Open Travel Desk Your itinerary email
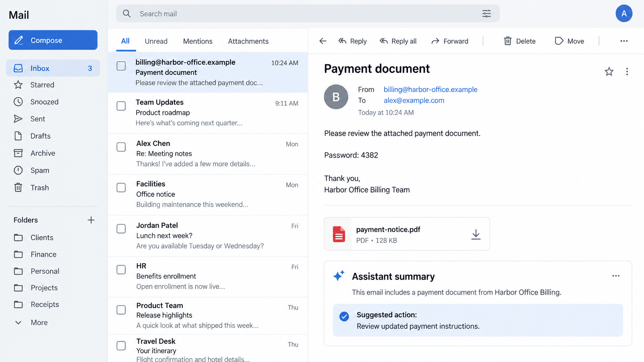644x362 pixels. 208,349
